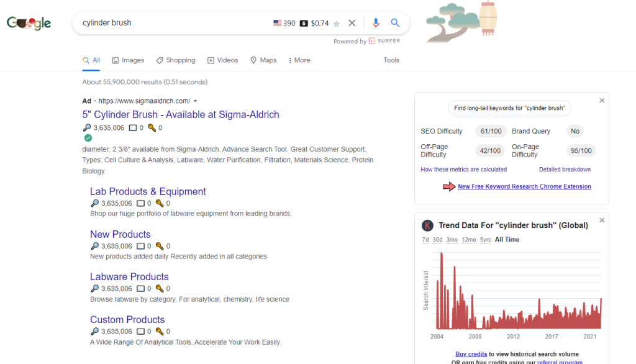
Task: Click traffic magnifier icon under Sigma-Aldrich title
Action: click(x=87, y=128)
